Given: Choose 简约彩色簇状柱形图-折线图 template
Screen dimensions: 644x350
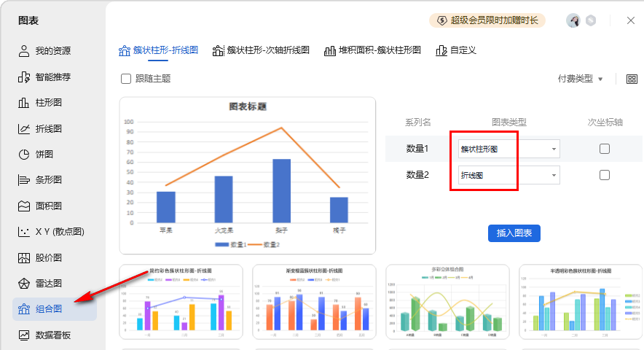Looking at the screenshot, I should tap(181, 302).
